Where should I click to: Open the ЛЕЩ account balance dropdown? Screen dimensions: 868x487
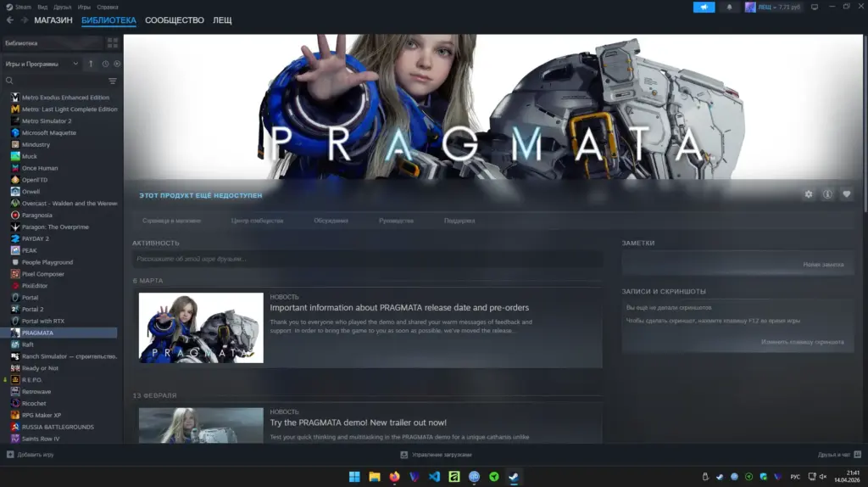[772, 7]
